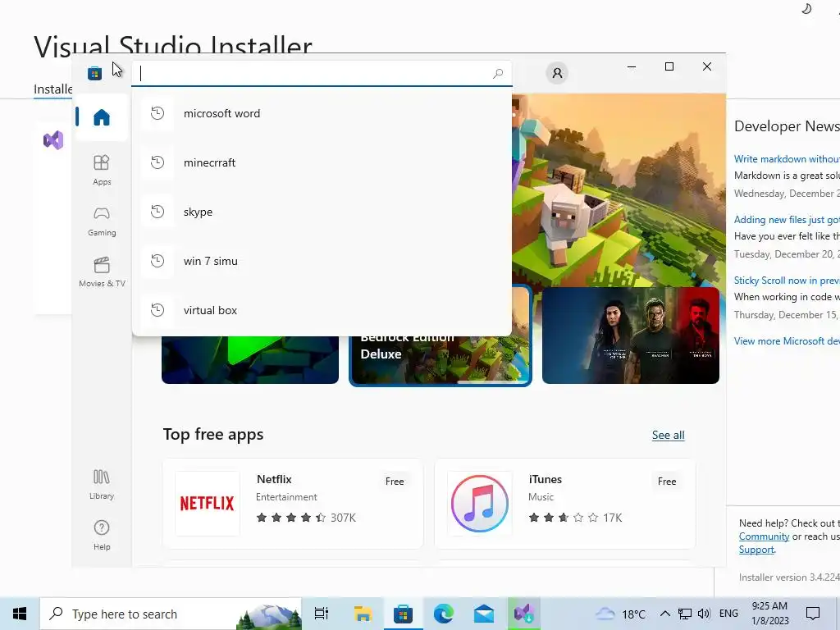This screenshot has height=630, width=840.
Task: Open the user account profile icon
Action: 557,73
